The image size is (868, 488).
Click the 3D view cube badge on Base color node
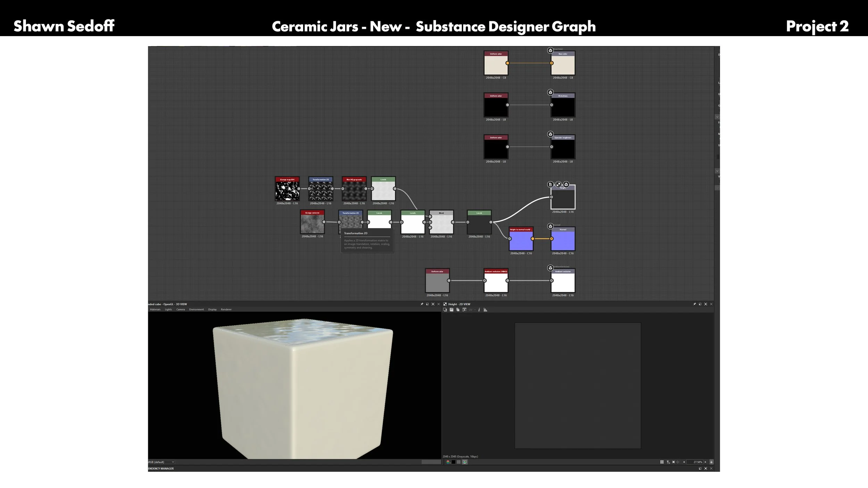(x=550, y=50)
